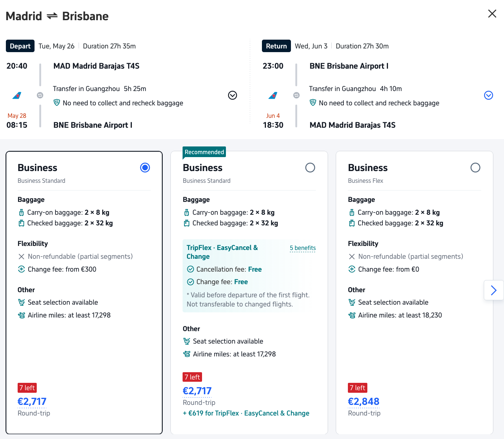Click the baggage shield icon on depart flight

(x=57, y=102)
